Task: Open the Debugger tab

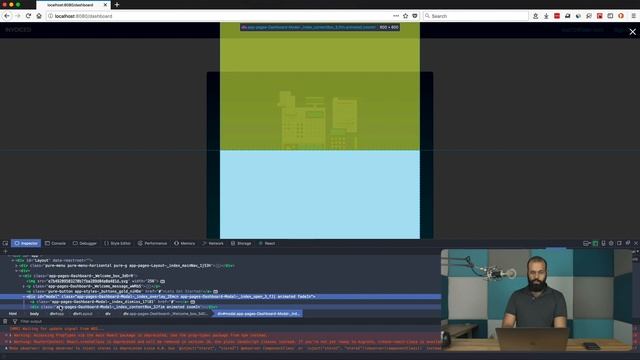Action: (85, 243)
